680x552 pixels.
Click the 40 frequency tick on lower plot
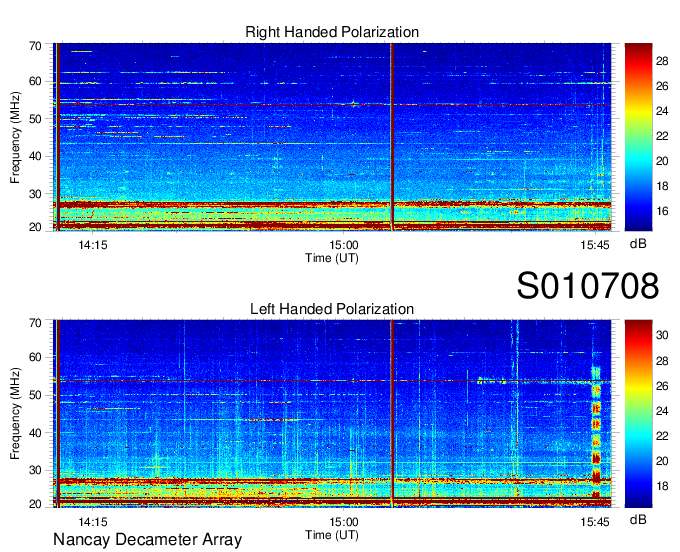pyautogui.click(x=36, y=433)
